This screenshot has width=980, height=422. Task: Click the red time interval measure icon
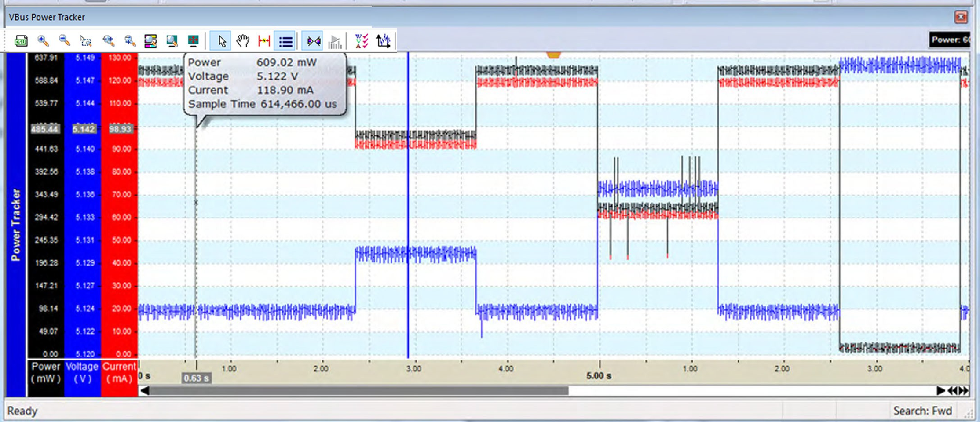tap(264, 41)
